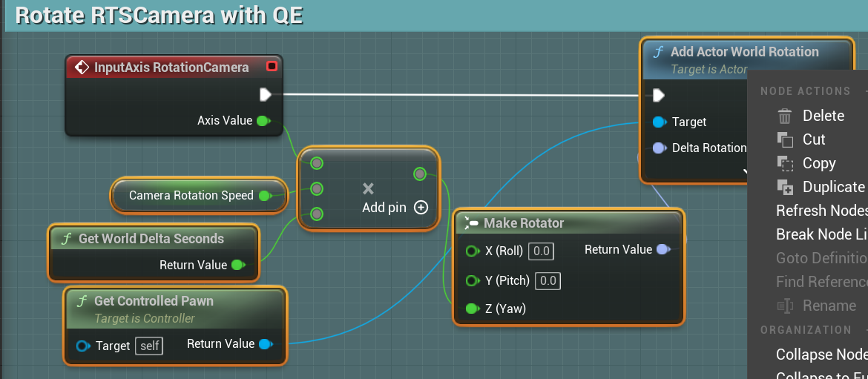The image size is (868, 379).
Task: Click the middle input pin of multiply node
Action: pyautogui.click(x=317, y=189)
